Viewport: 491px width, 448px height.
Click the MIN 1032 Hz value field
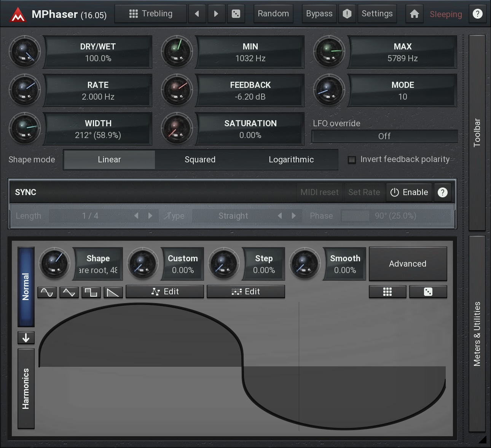[x=250, y=52]
